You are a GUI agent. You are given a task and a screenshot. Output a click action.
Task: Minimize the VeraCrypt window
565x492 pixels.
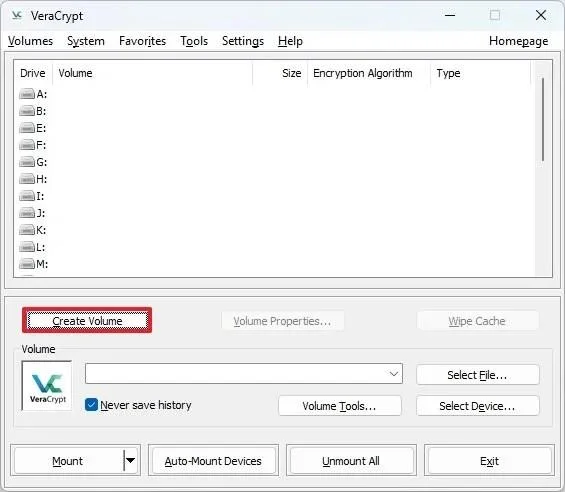[450, 15]
